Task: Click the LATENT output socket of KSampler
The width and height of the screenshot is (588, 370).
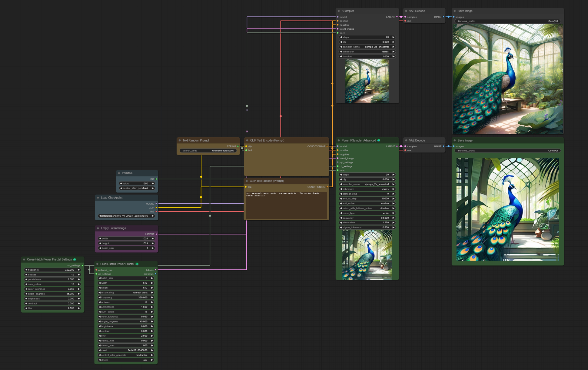Action: 397,17
